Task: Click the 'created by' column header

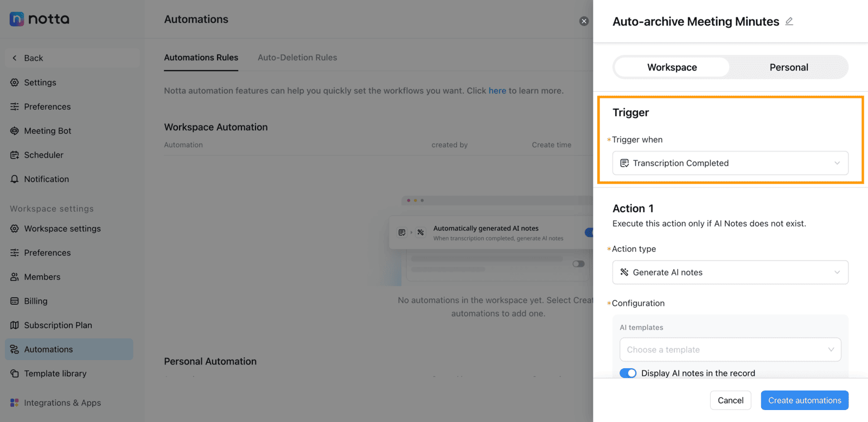Action: 450,145
